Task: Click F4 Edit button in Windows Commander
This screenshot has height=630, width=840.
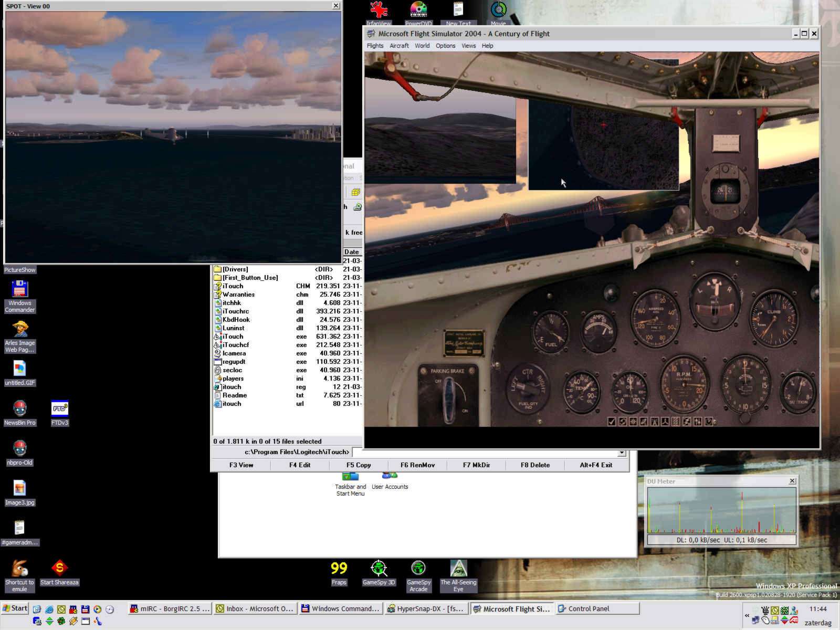Action: (300, 465)
